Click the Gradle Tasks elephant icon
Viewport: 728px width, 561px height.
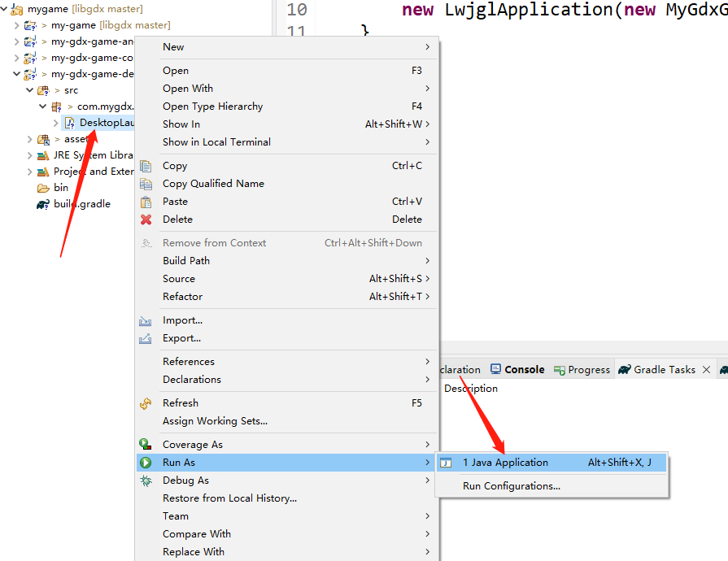coord(625,369)
